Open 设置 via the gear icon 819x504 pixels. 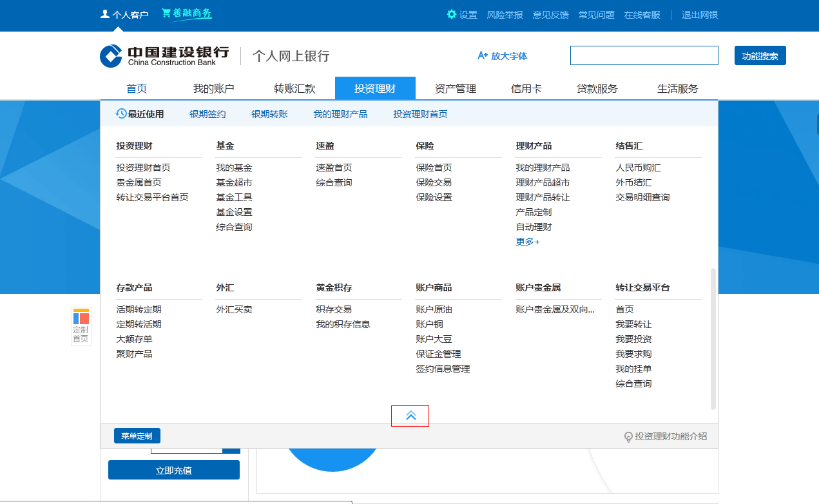click(452, 14)
